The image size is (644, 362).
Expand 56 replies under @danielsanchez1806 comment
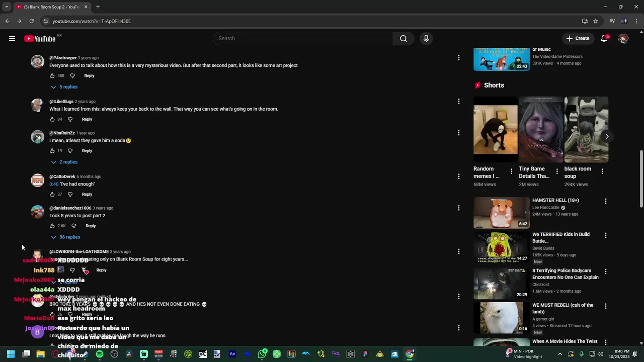coord(65,237)
